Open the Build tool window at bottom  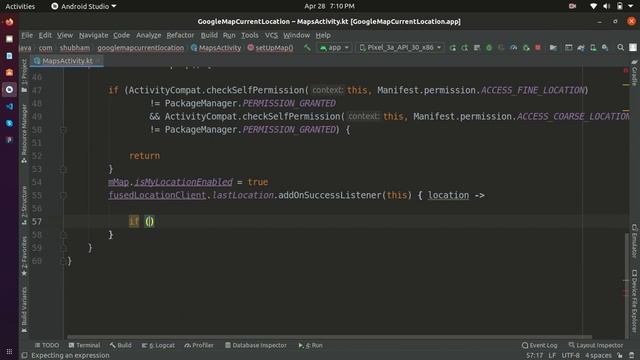pos(120,345)
